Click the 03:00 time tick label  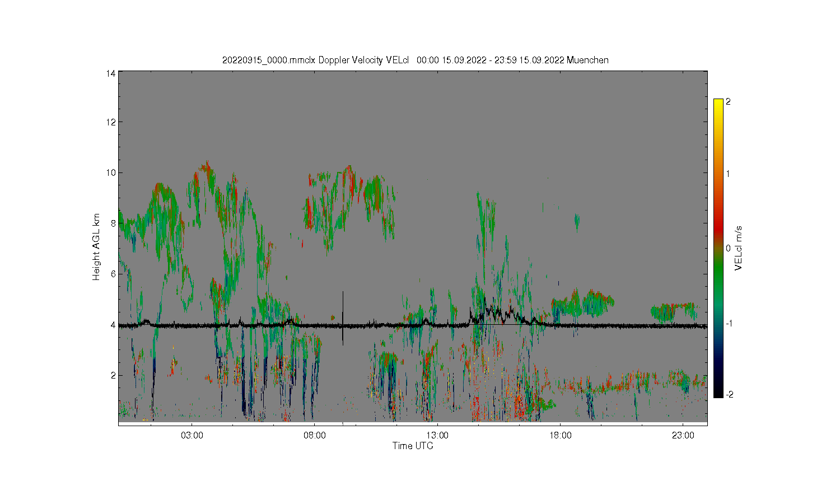point(192,435)
